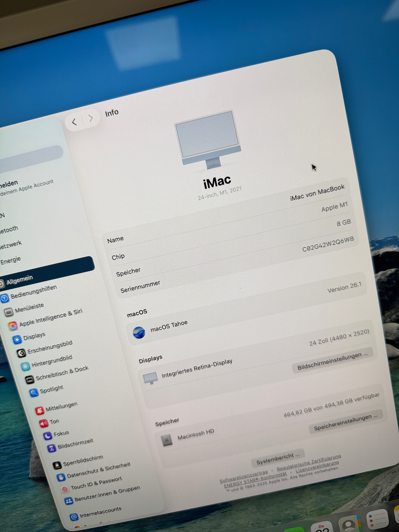Viewport: 399px width, 532px height.
Task: Select the Ton speaker icon
Action: (x=44, y=423)
